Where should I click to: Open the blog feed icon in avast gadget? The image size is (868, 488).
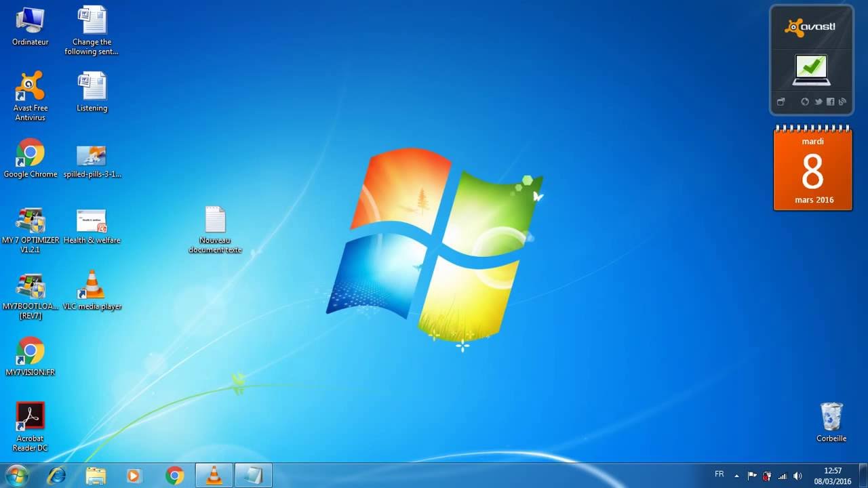pyautogui.click(x=842, y=102)
